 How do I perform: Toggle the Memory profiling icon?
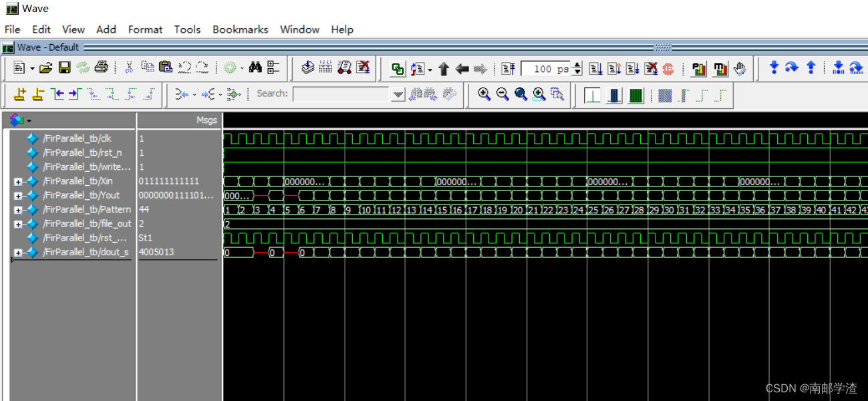coord(720,69)
